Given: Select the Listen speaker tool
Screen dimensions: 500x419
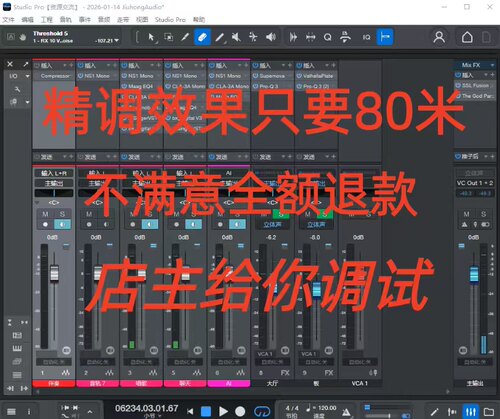Looking at the screenshot, I should point(271,37).
